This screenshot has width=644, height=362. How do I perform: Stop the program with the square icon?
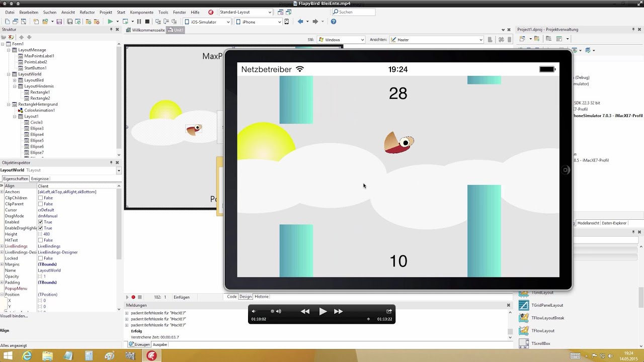pyautogui.click(x=147, y=22)
